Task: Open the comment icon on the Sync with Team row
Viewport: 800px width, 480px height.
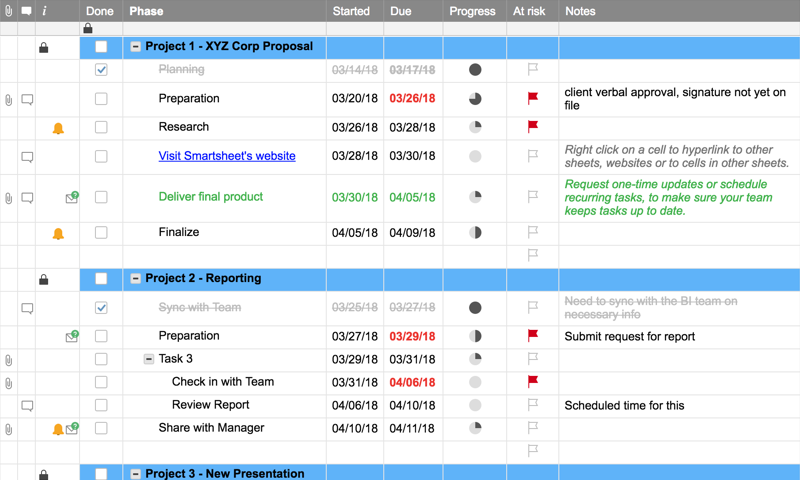Action: [x=27, y=308]
